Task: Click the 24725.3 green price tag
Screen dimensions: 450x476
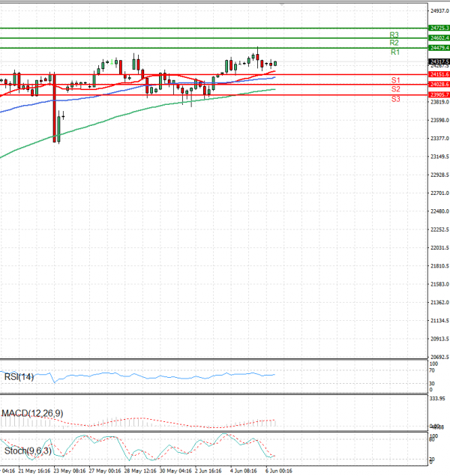Action: [x=439, y=28]
